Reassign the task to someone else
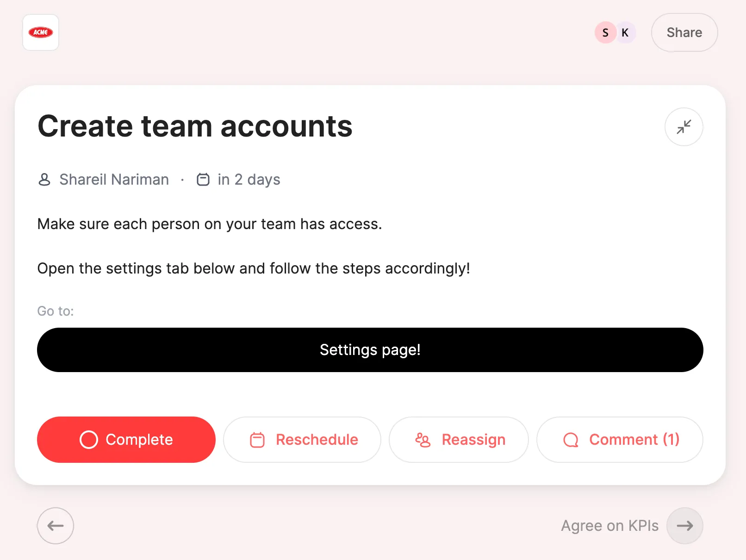The width and height of the screenshot is (746, 560). point(458,440)
